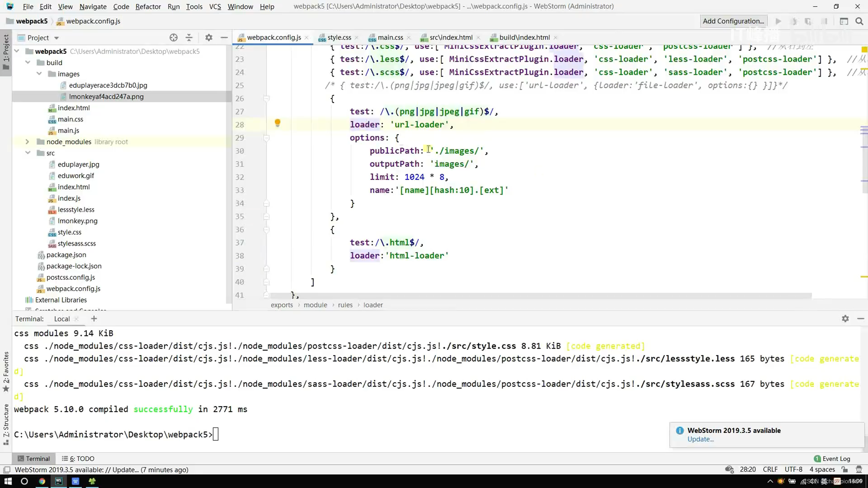Open the 1: Project side tool window
This screenshot has width=868, height=488.
tap(6, 52)
